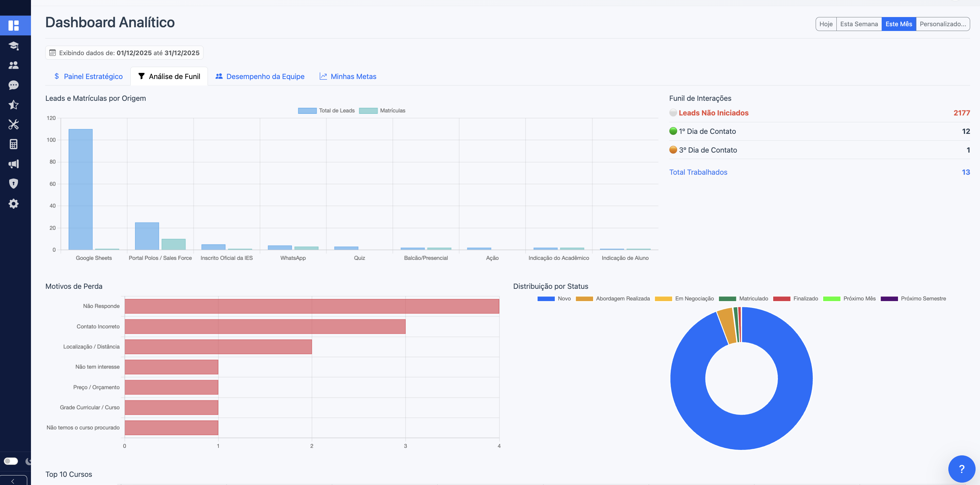
Task: Hide 'Matrículas' series via chart legend swatch
Action: [368, 110]
